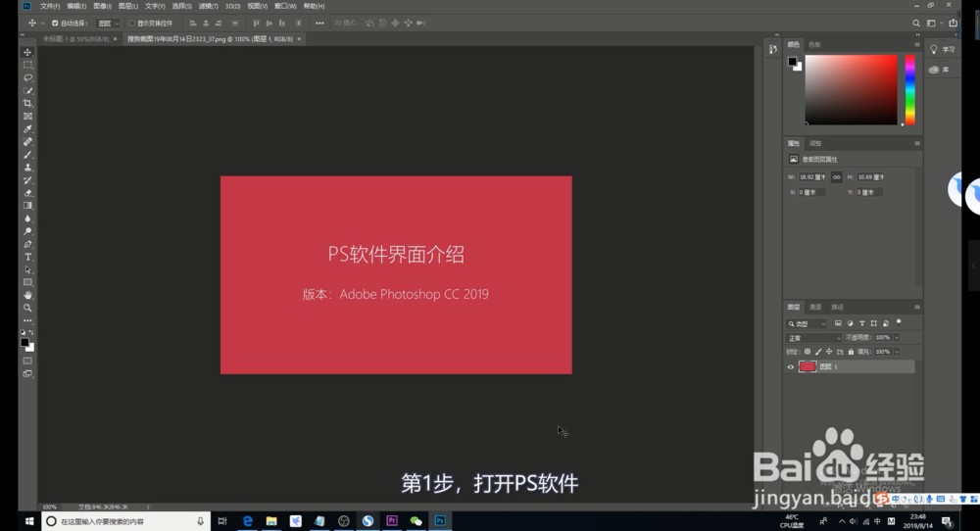The image size is (980, 531).
Task: Open the auto-select 图层 dropdown
Action: [108, 24]
